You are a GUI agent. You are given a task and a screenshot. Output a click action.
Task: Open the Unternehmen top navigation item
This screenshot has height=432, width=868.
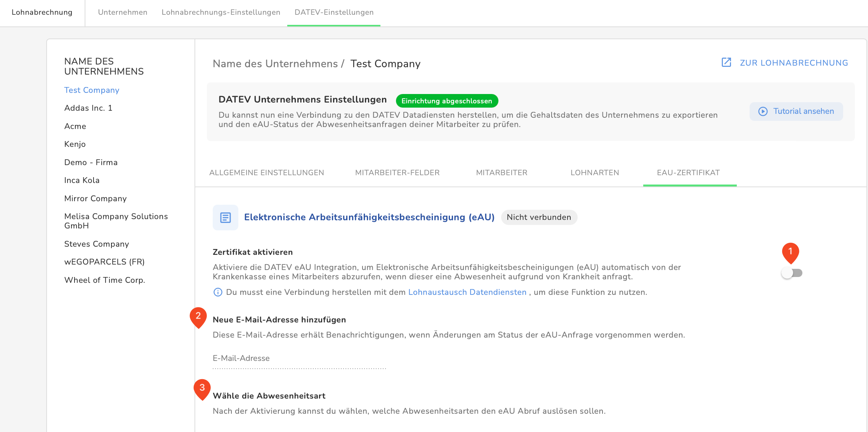tap(123, 12)
